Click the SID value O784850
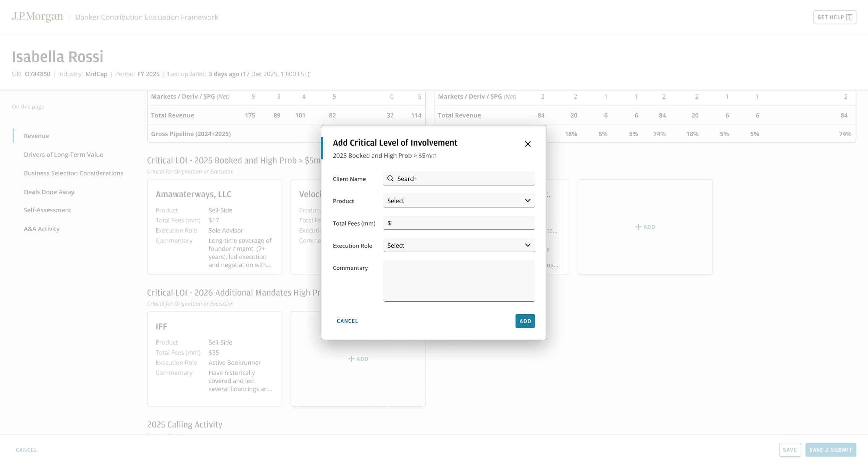 pos(37,74)
